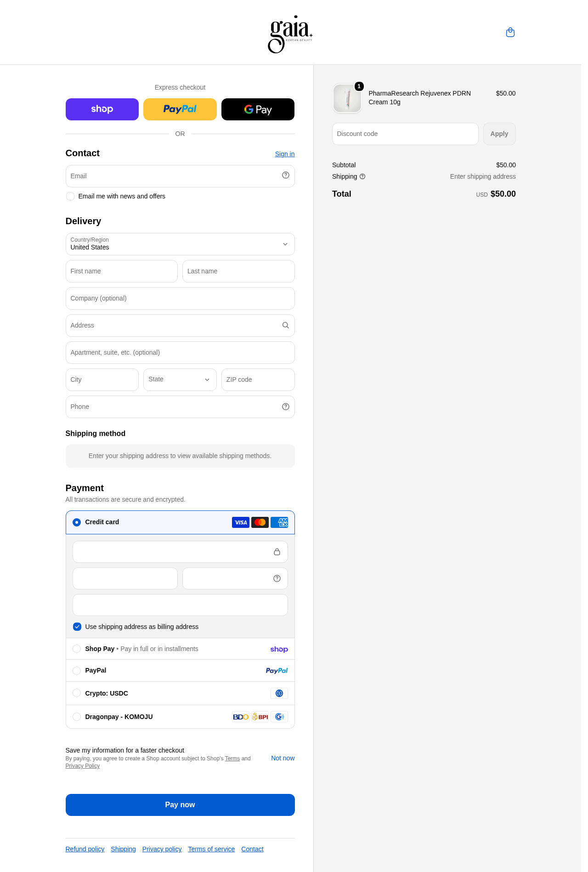
Task: Select the Credit card payment option
Action: (x=77, y=522)
